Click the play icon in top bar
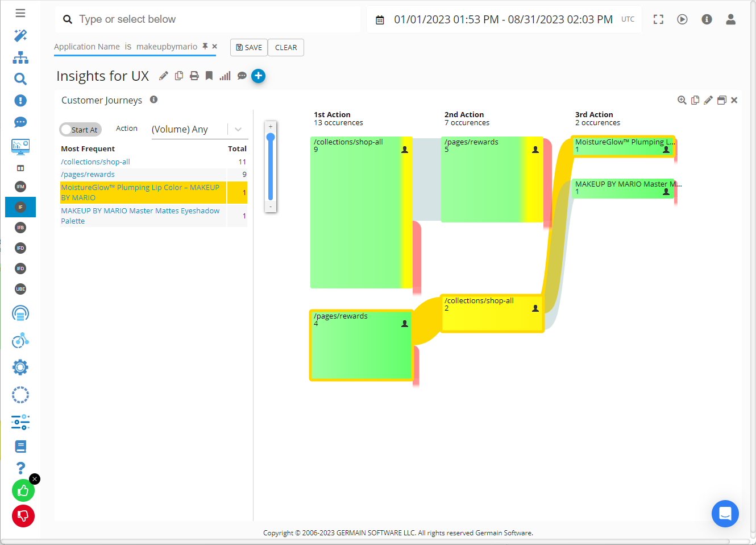 (682, 19)
